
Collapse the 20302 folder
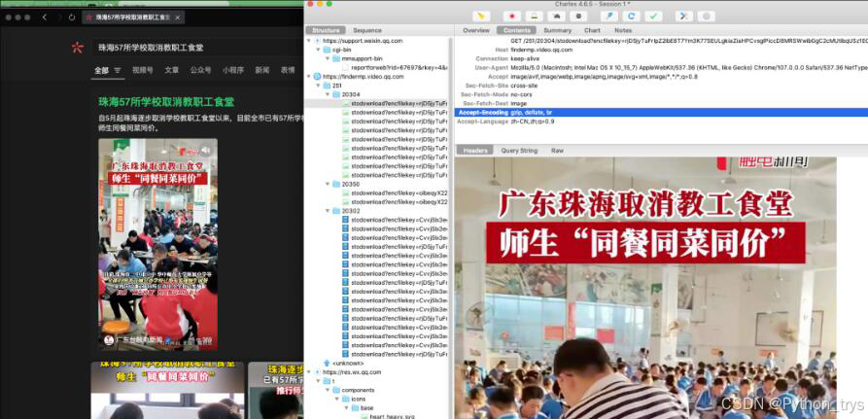tap(327, 211)
